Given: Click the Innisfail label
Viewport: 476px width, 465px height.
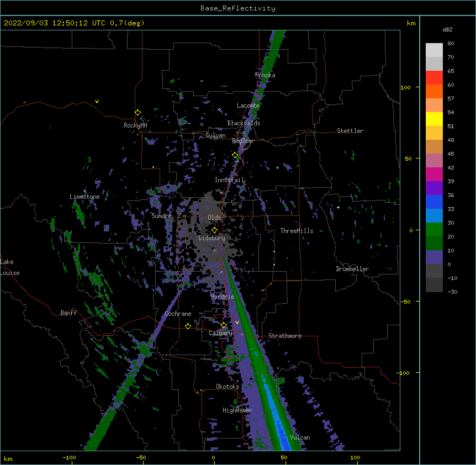Looking at the screenshot, I should (x=229, y=180).
